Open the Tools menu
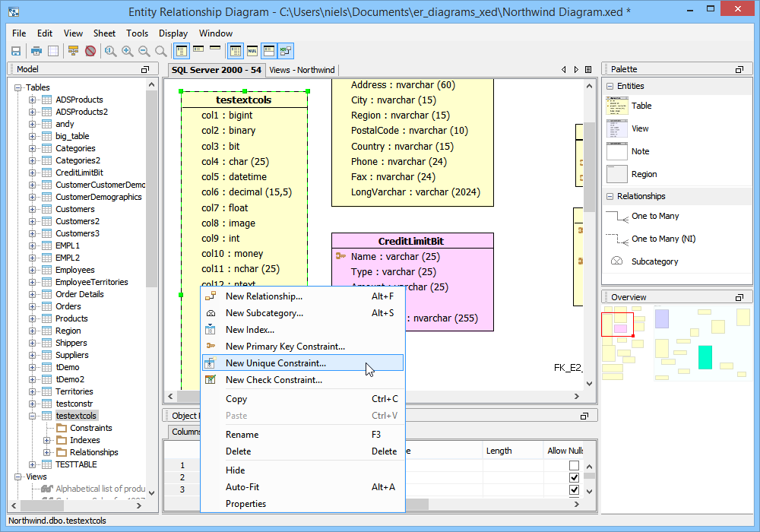Image resolution: width=760 pixels, height=532 pixels. (x=137, y=33)
